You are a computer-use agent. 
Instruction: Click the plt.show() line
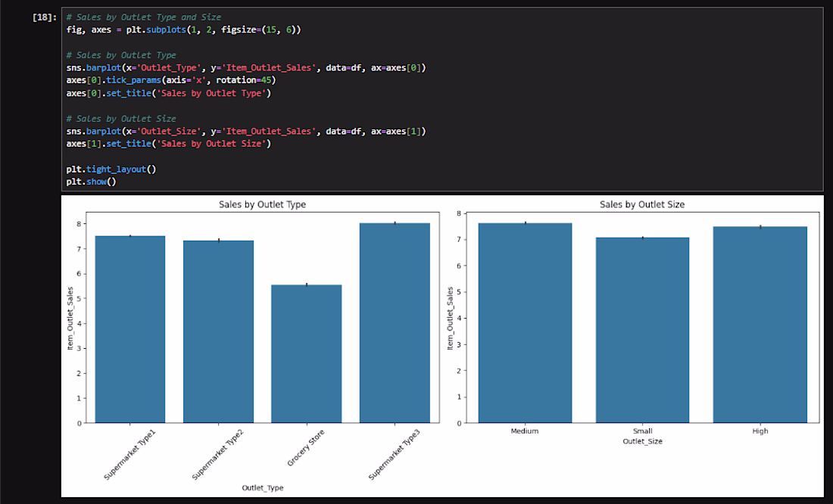point(91,182)
